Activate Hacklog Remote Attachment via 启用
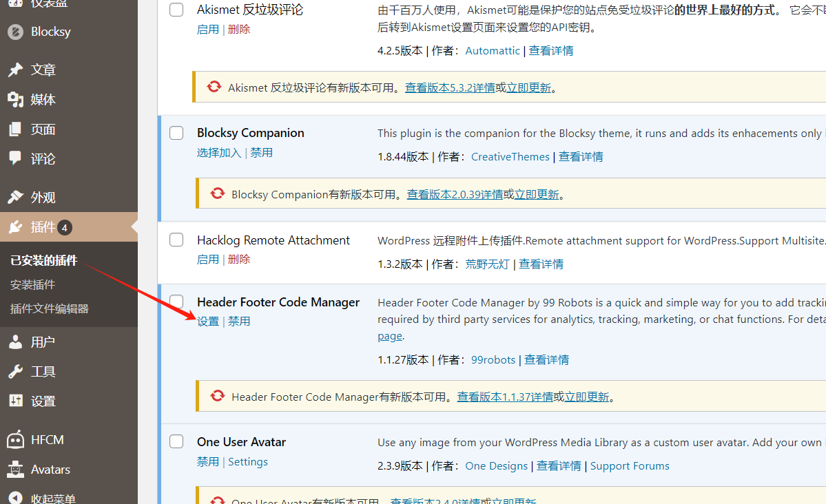826x504 pixels. pyautogui.click(x=208, y=260)
